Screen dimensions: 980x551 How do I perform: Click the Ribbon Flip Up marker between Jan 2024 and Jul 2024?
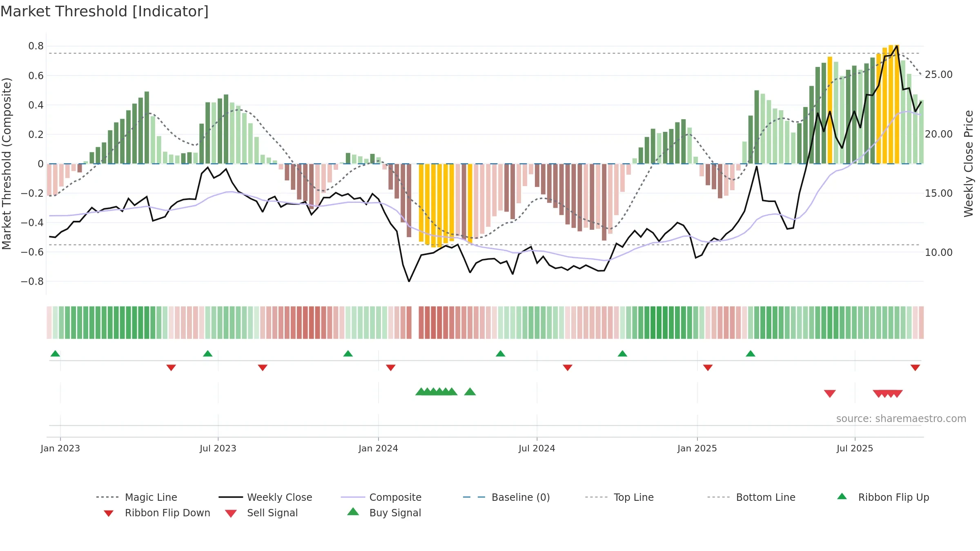(x=500, y=353)
